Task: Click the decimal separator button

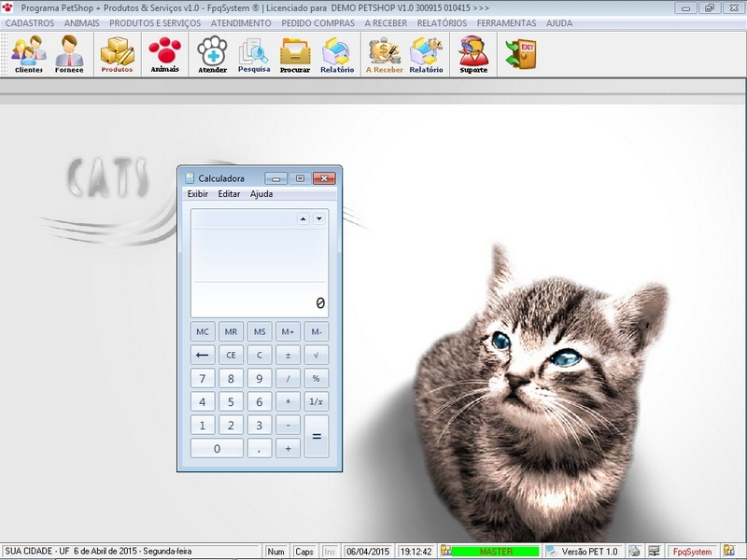Action: click(x=260, y=448)
